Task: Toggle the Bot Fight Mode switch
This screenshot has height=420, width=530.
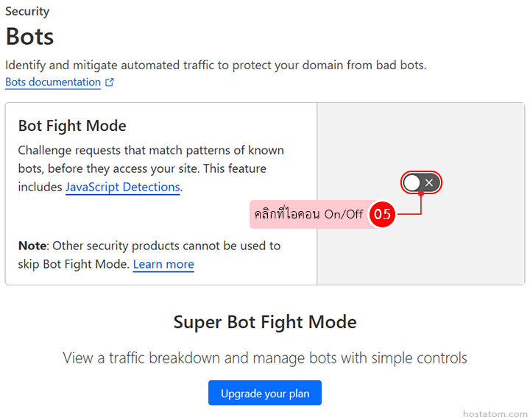Action: tap(421, 182)
